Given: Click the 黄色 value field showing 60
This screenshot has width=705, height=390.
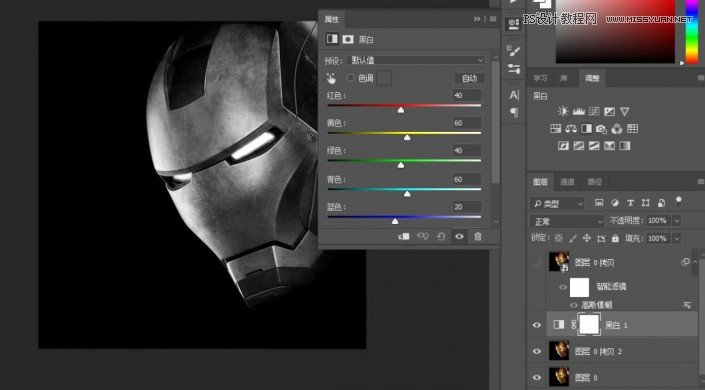Looking at the screenshot, I should pos(467,123).
